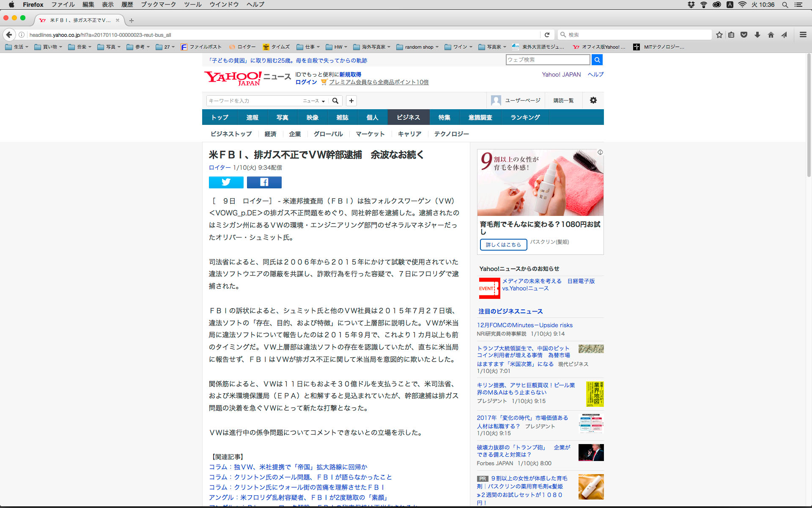Go to Firefox home icon
Viewport: 812px width, 508px height.
click(x=771, y=35)
